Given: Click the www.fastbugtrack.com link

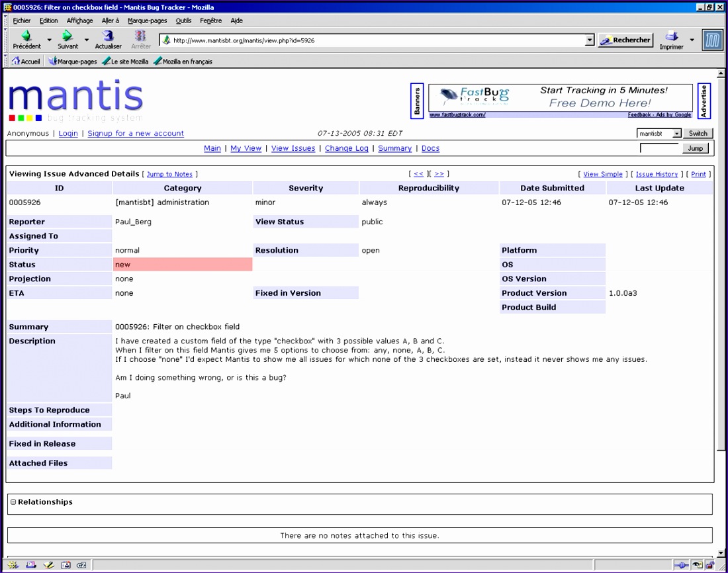Looking at the screenshot, I should 457,114.
